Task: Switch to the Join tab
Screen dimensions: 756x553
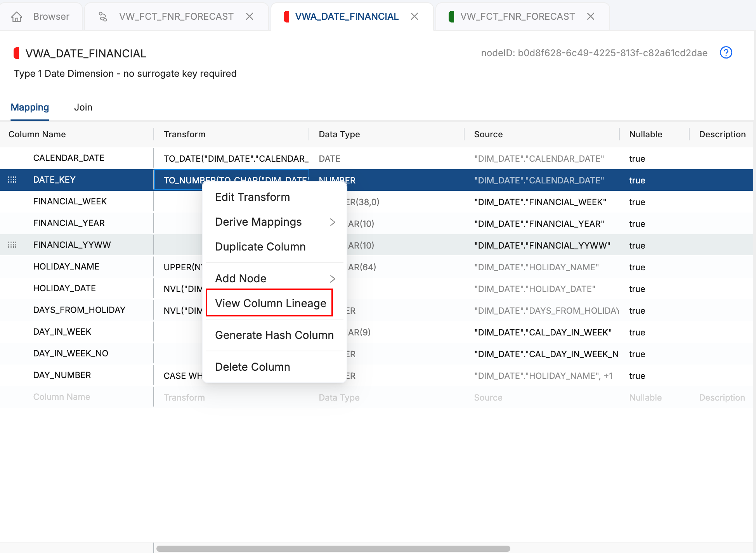Action: pyautogui.click(x=83, y=107)
